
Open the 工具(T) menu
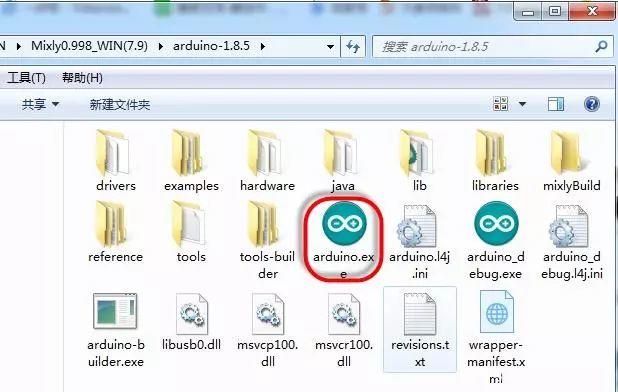26,78
